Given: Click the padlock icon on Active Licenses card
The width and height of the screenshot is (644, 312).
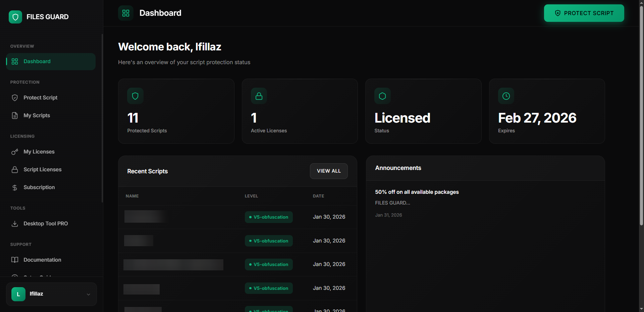Looking at the screenshot, I should [x=259, y=96].
